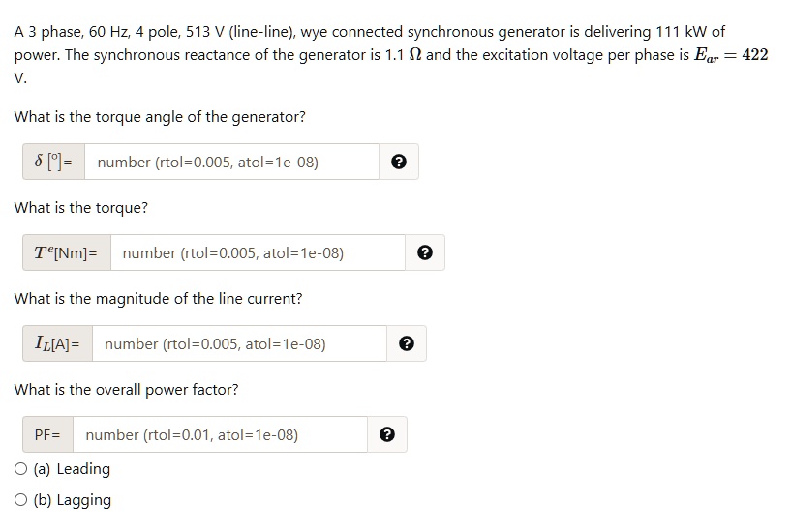Focus the torque angle δ input box
The height and width of the screenshot is (532, 791).
tap(231, 163)
